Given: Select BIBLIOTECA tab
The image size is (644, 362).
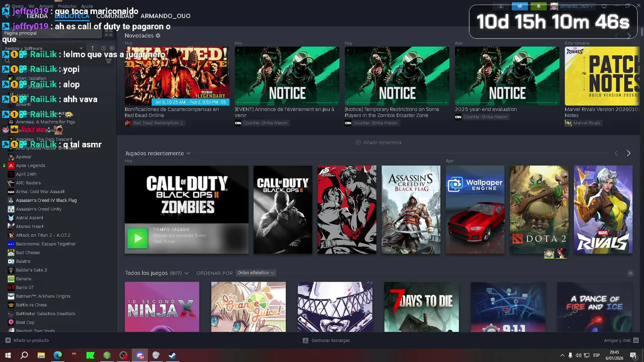Looking at the screenshot, I should click(72, 16).
